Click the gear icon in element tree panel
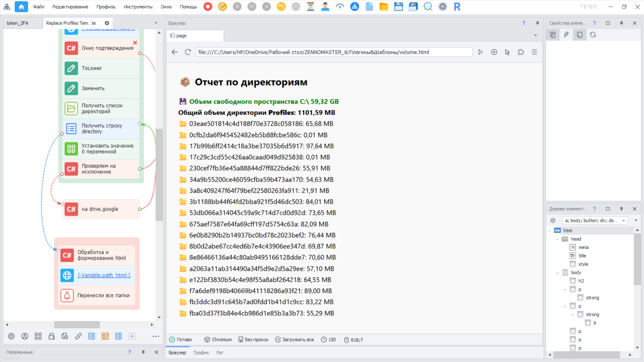 [553, 221]
